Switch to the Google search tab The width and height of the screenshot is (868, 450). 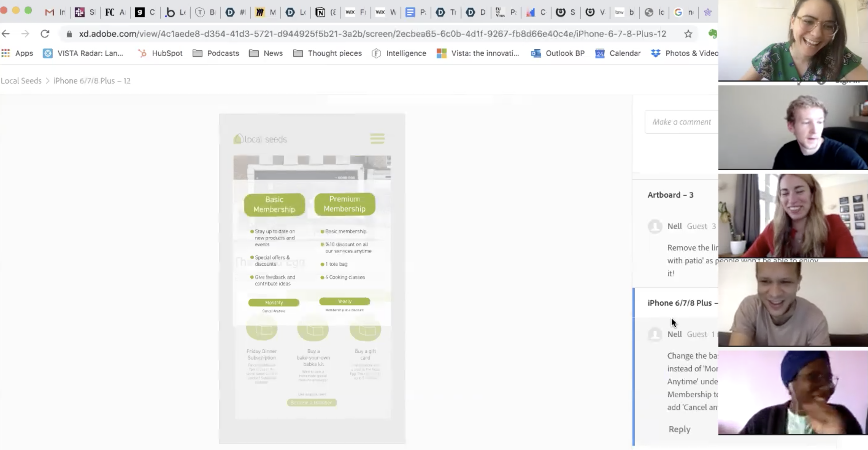(678, 13)
